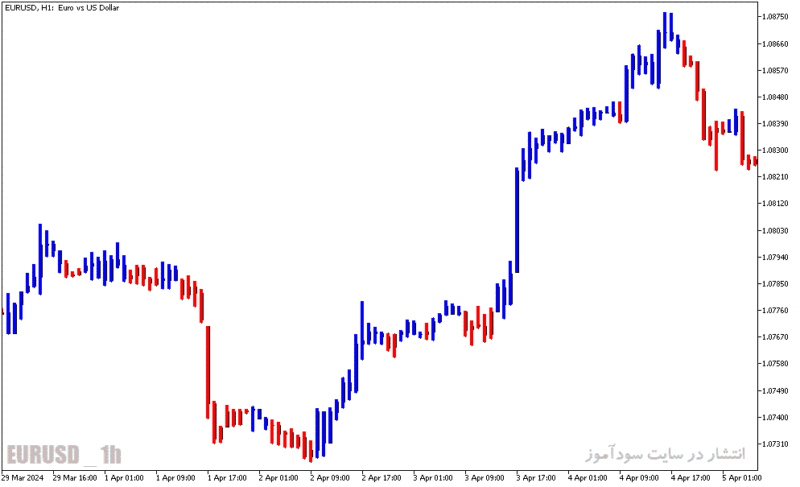
Task: Select price label 1.07310 on the scale
Action: click(x=775, y=444)
